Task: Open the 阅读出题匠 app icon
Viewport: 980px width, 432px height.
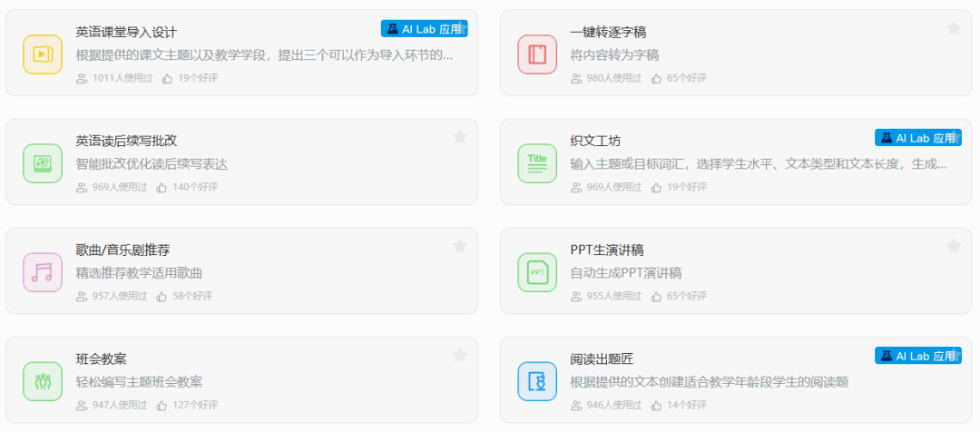Action: (x=537, y=381)
